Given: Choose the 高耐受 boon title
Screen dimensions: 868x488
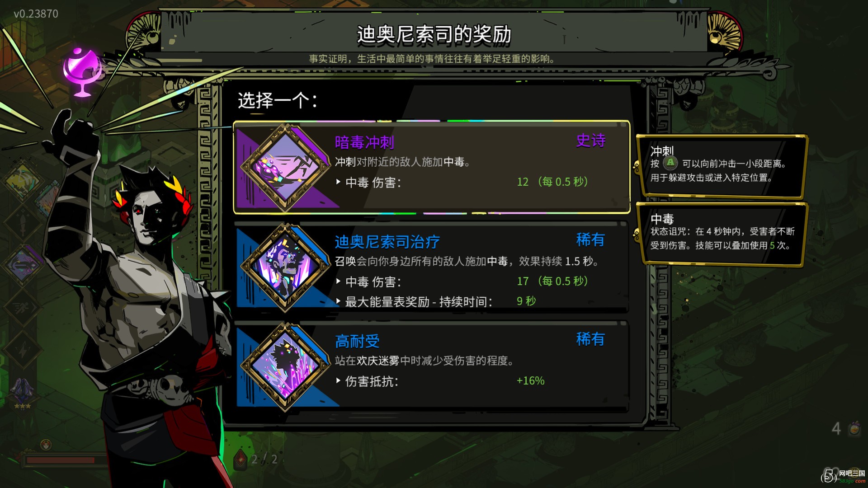Looking at the screenshot, I should coord(357,341).
